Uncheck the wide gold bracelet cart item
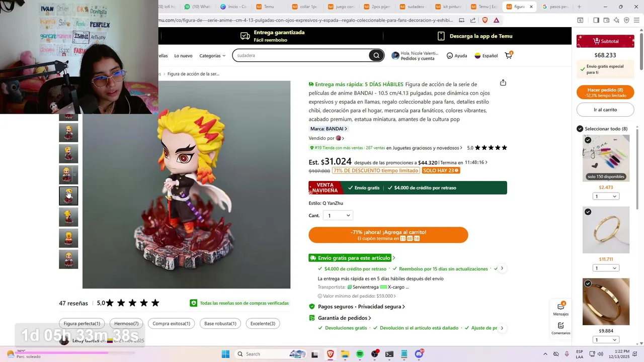The image size is (644, 362). [588, 284]
